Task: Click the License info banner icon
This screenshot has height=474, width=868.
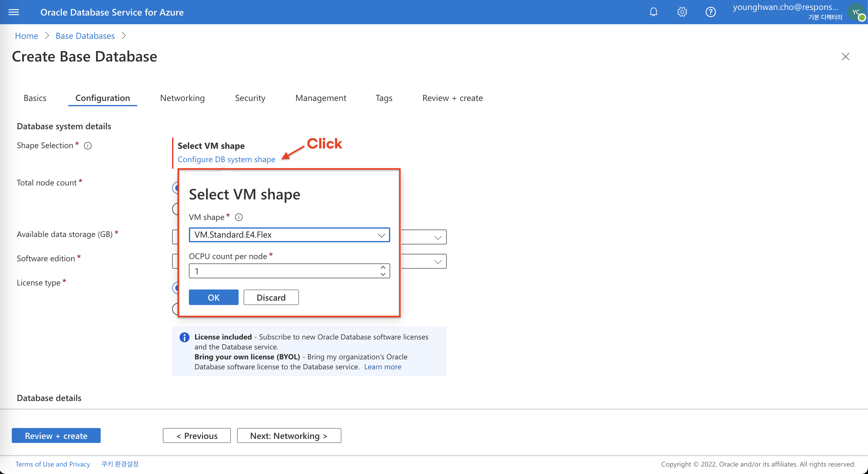Action: [184, 337]
